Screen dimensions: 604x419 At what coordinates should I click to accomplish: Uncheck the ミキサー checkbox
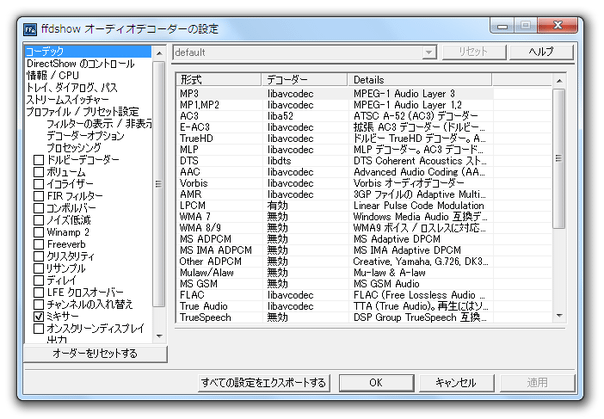pos(39,317)
